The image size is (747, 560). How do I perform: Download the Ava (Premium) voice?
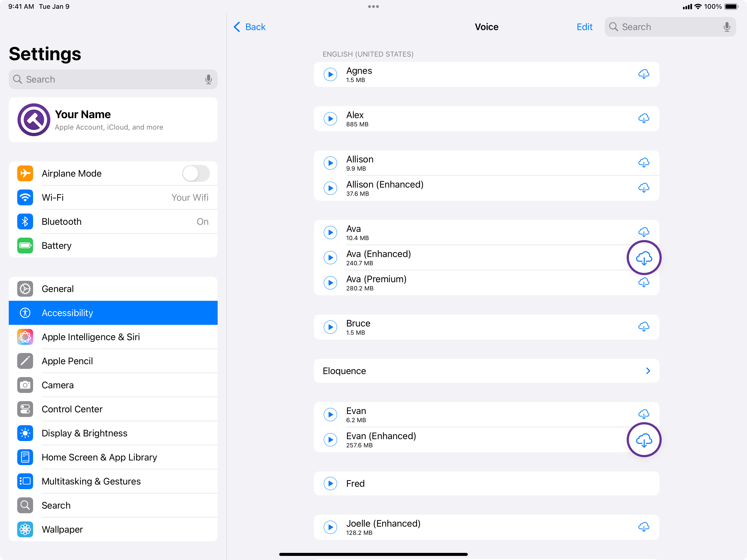tap(644, 283)
